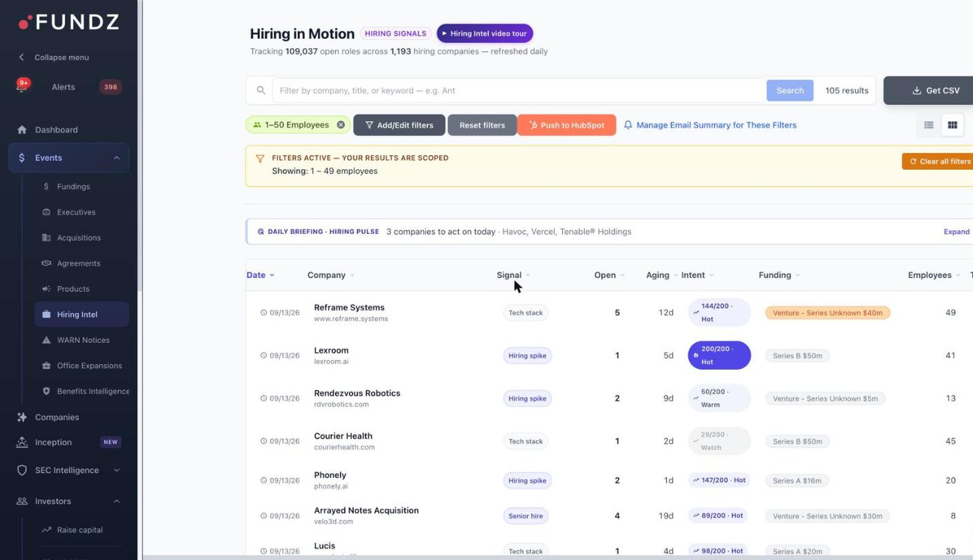The height and width of the screenshot is (560, 973).
Task: Collapse the Investors section
Action: 116,501
